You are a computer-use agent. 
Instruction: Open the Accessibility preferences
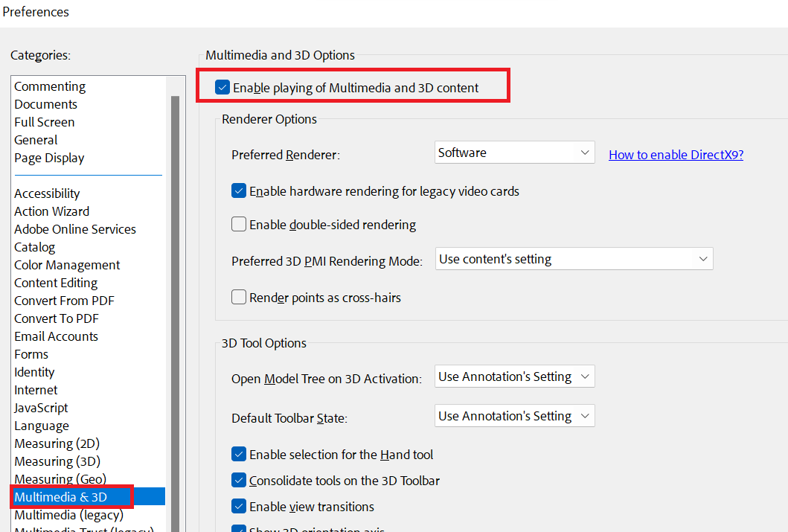(x=47, y=193)
